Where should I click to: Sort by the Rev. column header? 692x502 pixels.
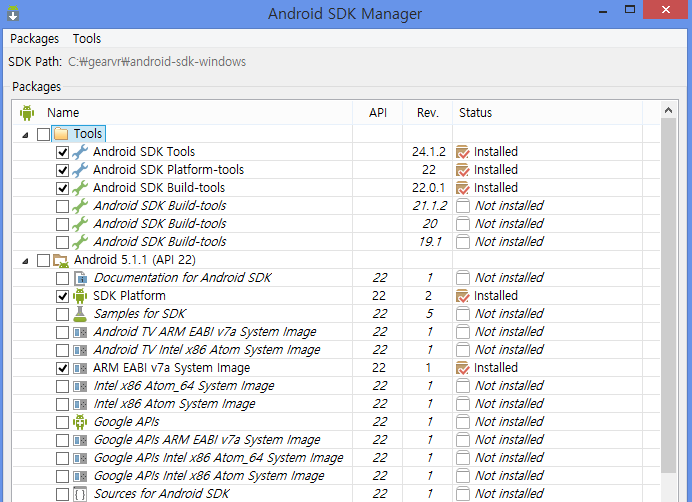(x=428, y=113)
